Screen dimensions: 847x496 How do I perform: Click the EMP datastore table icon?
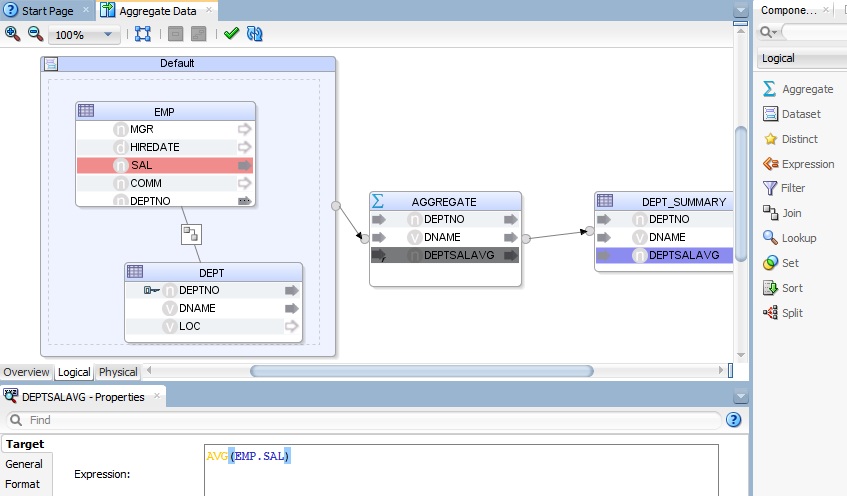pos(86,111)
